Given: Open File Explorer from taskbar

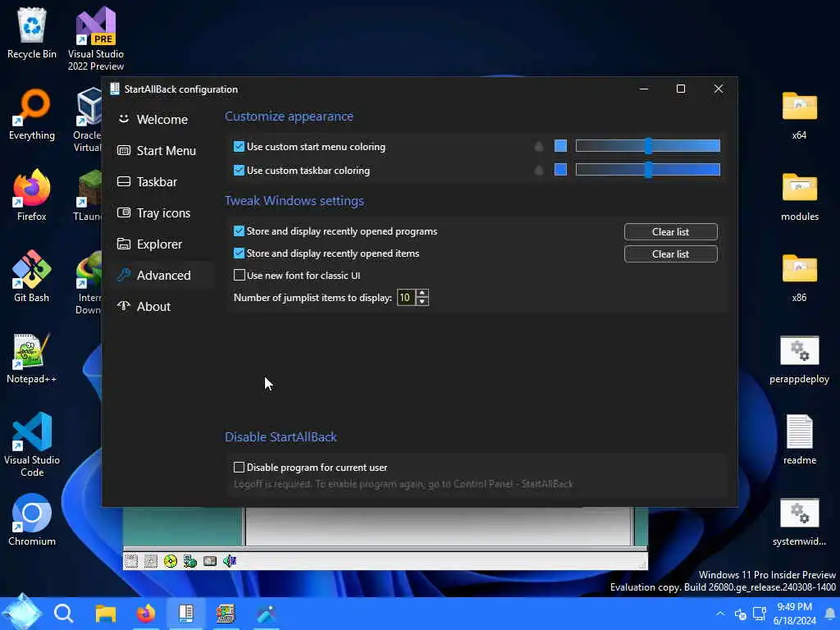Looking at the screenshot, I should [106, 613].
